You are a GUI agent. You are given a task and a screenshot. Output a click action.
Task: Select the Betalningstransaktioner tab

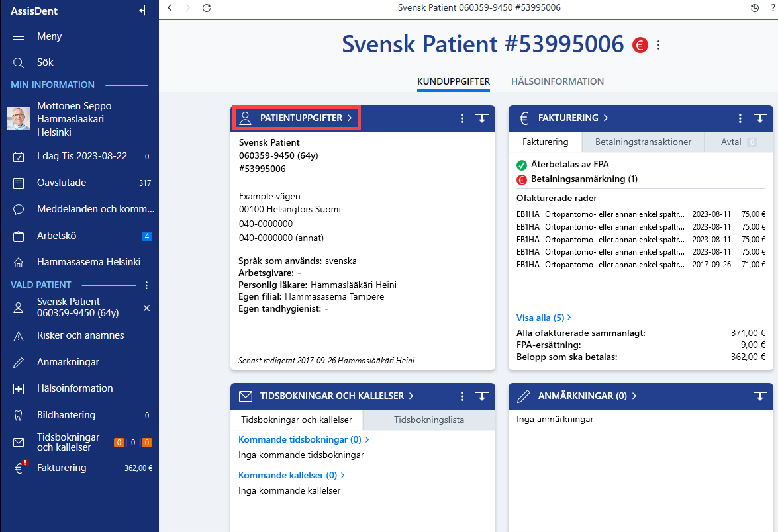tap(643, 142)
